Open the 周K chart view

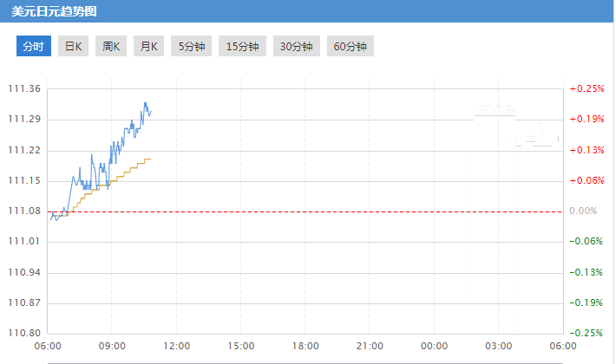click(x=111, y=47)
